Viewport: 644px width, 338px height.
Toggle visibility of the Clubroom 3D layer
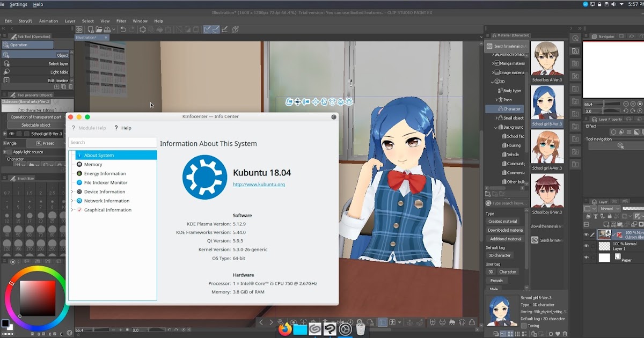pos(586,234)
